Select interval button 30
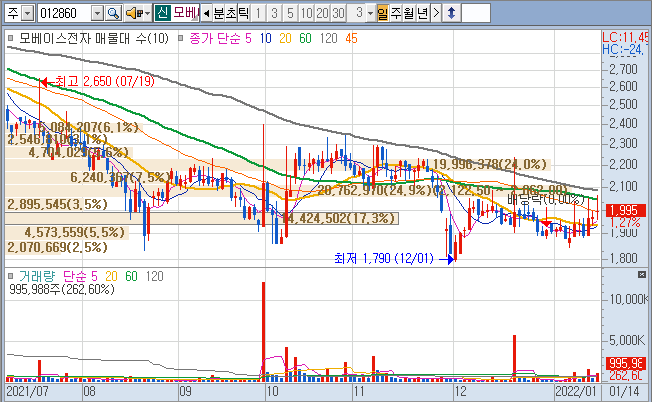 [x=338, y=13]
